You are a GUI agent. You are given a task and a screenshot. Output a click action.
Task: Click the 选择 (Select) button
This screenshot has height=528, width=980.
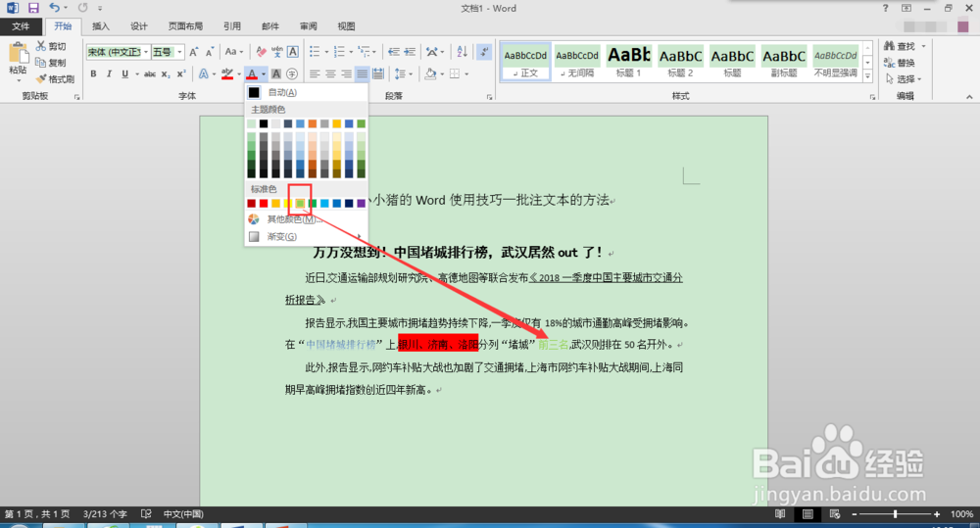tap(905, 79)
